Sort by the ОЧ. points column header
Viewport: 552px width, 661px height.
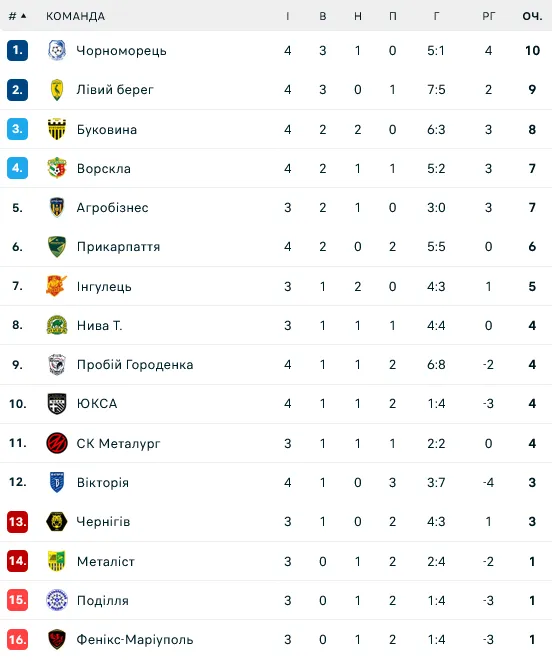(532, 16)
